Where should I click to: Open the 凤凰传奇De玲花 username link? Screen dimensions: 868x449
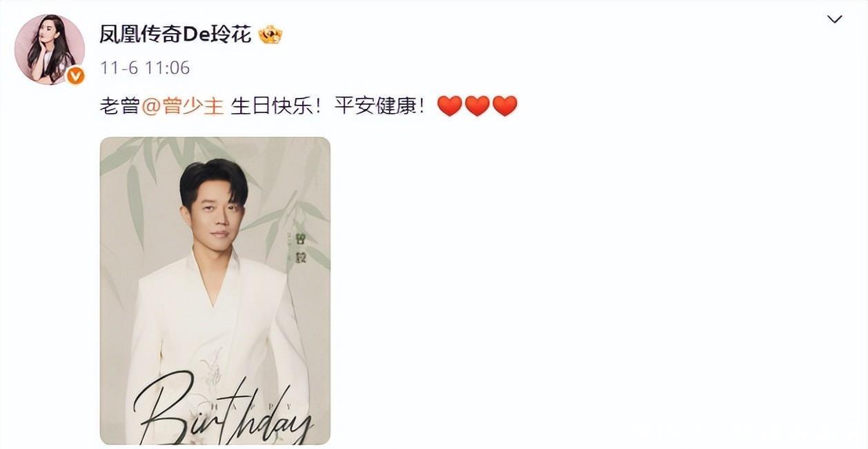point(175,35)
